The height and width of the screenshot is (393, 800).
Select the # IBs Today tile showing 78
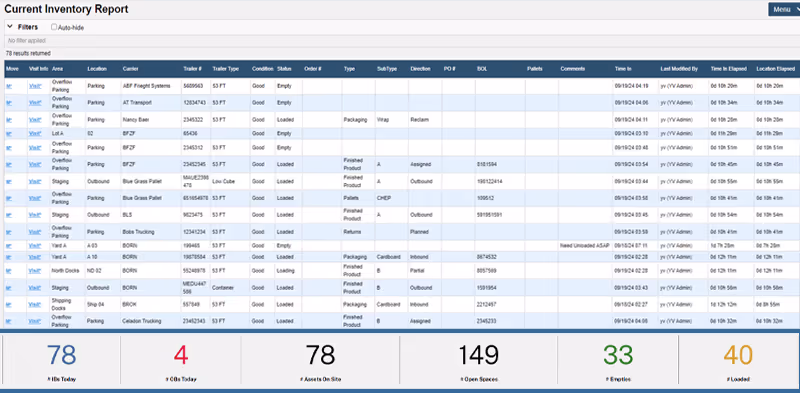[x=61, y=361]
